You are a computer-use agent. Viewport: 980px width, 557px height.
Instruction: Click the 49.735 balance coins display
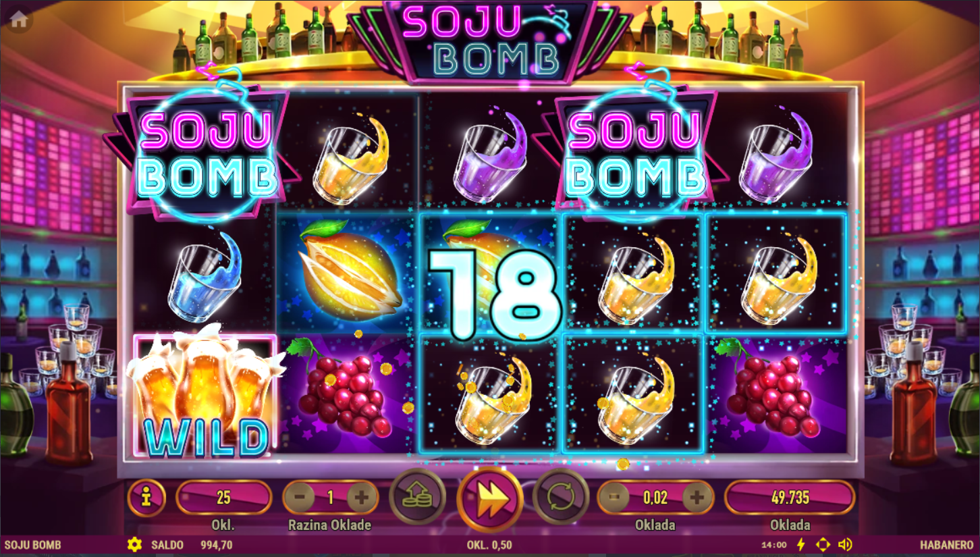pyautogui.click(x=790, y=498)
